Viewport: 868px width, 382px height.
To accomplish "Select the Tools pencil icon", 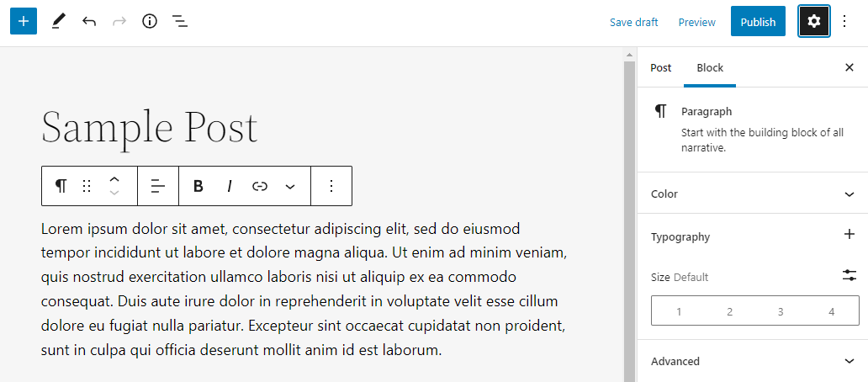I will pyautogui.click(x=58, y=22).
